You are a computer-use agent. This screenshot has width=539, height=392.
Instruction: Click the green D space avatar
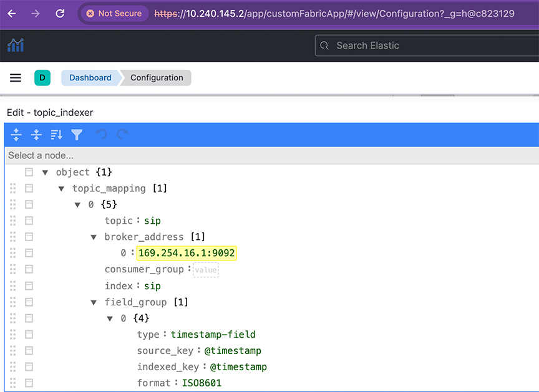[42, 78]
